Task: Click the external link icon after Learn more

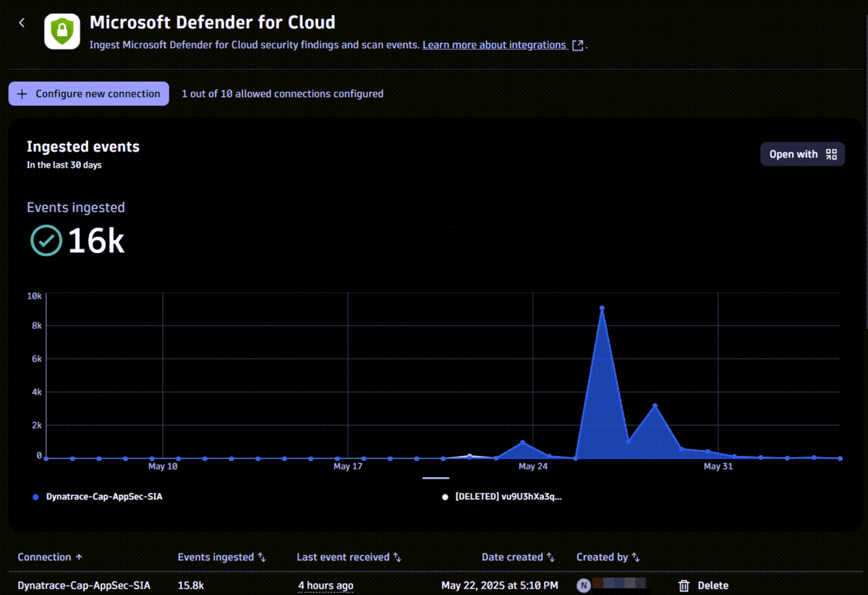Action: tap(578, 44)
